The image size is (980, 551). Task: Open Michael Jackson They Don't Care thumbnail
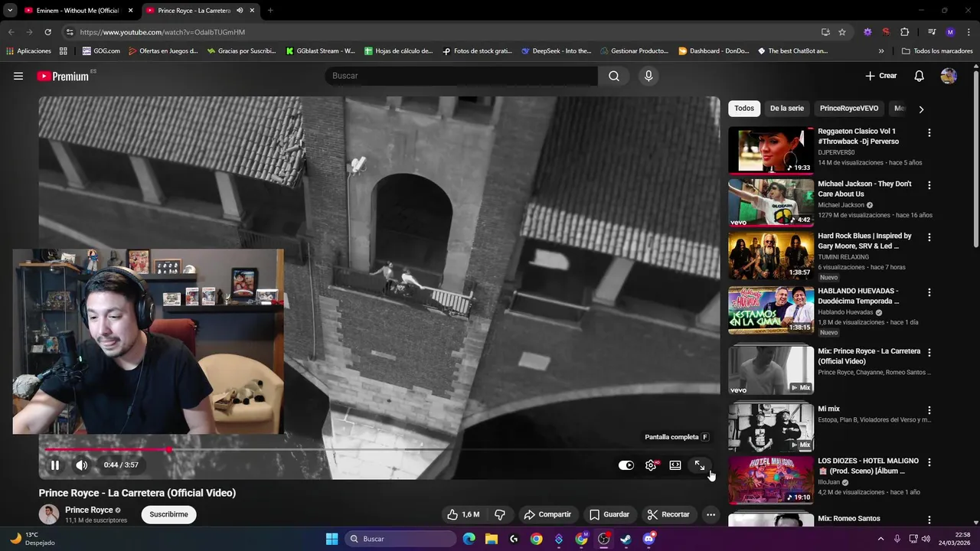pos(771,203)
